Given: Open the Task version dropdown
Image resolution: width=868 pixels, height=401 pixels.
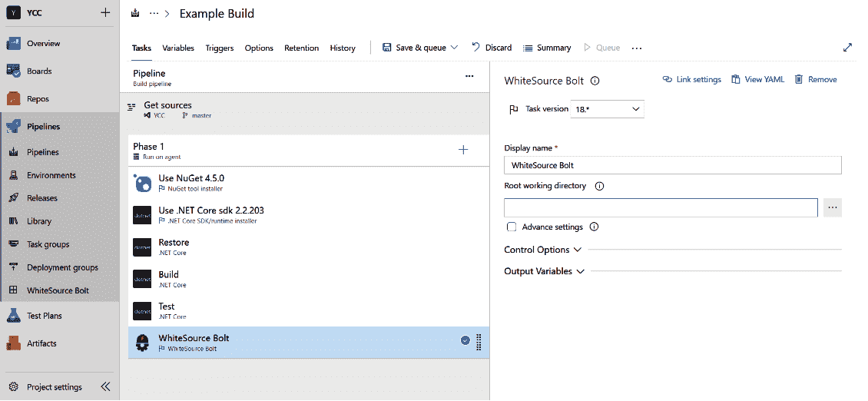Looking at the screenshot, I should coord(608,109).
